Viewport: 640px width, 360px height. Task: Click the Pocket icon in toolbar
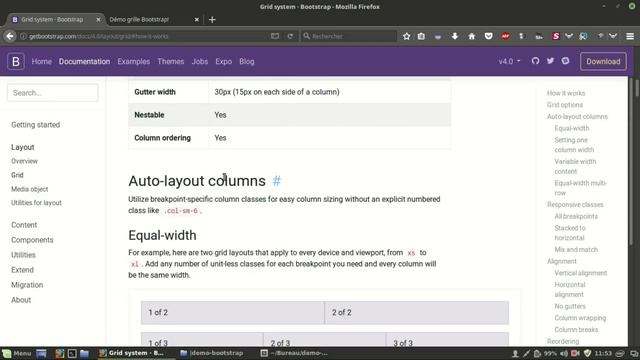[x=488, y=36]
